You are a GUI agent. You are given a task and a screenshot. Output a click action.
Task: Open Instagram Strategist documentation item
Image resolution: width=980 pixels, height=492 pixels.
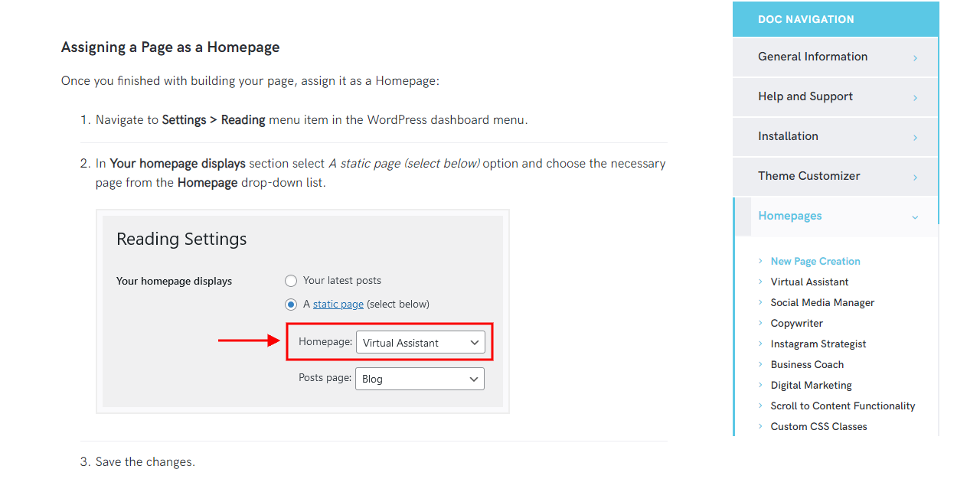818,344
